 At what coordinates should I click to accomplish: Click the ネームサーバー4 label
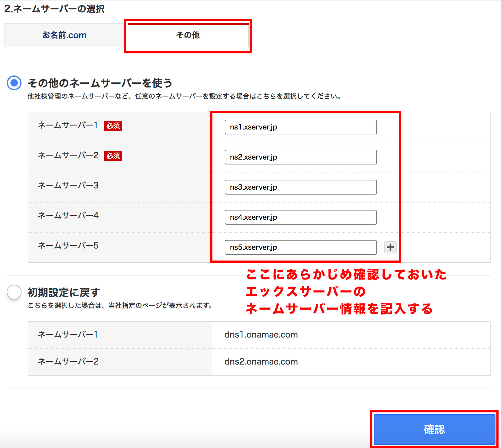pyautogui.click(x=68, y=215)
